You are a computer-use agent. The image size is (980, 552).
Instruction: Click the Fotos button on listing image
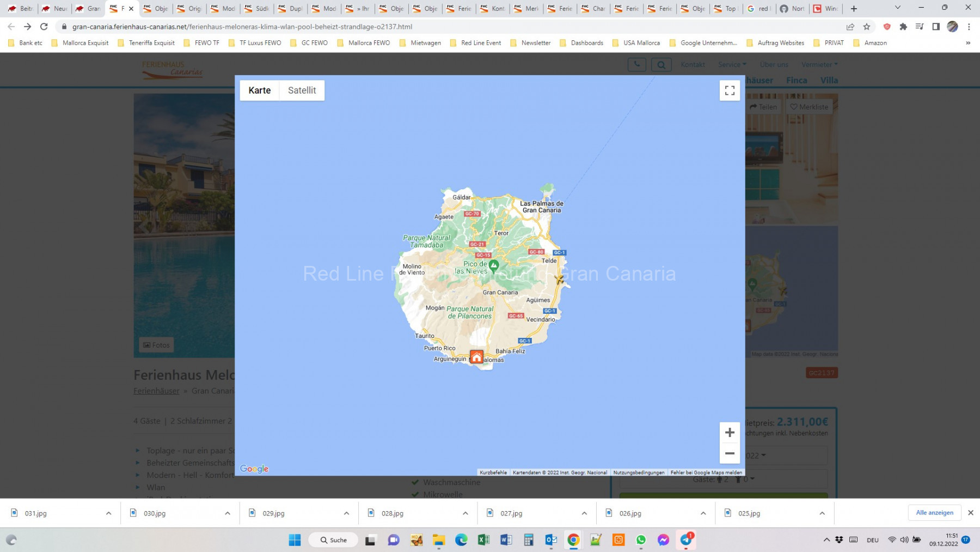[156, 345]
